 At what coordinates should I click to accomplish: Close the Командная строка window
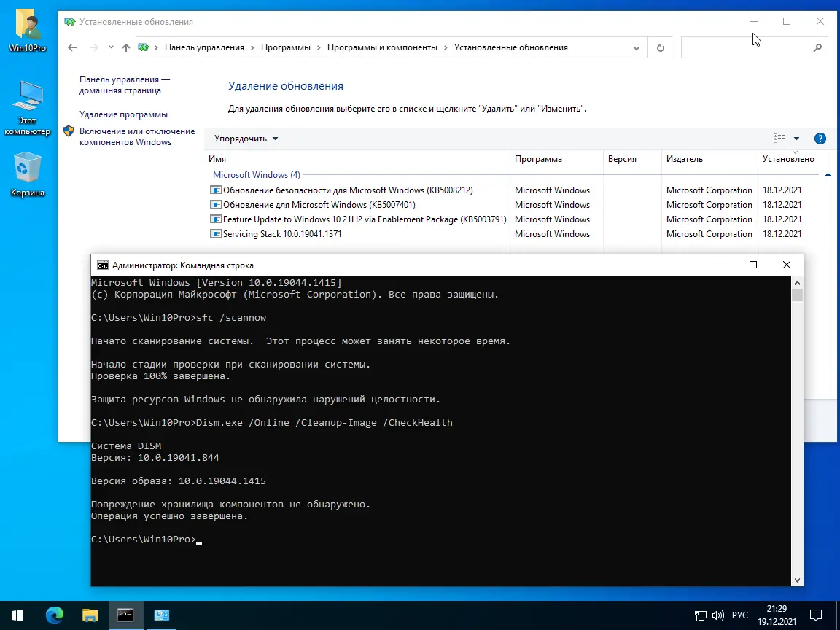(x=787, y=265)
